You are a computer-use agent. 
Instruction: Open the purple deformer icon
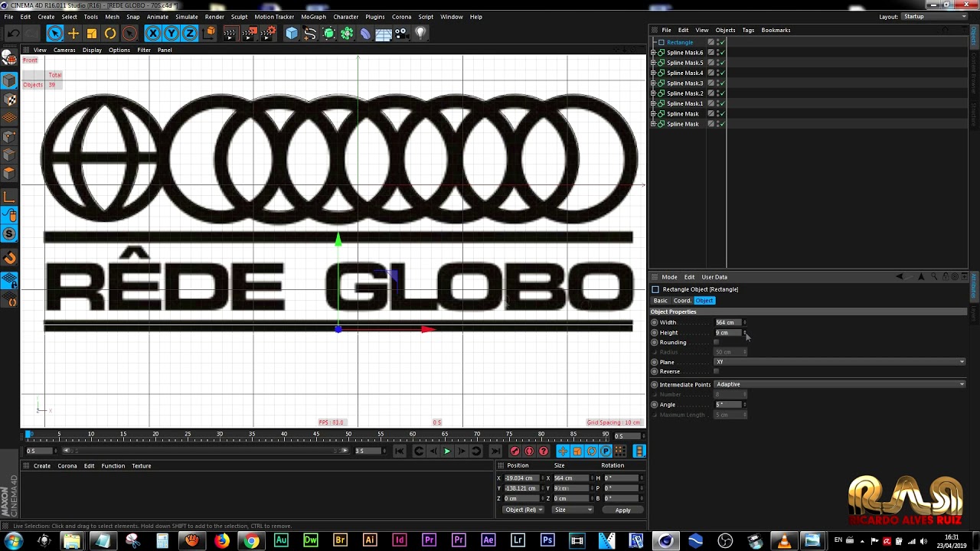coord(365,33)
